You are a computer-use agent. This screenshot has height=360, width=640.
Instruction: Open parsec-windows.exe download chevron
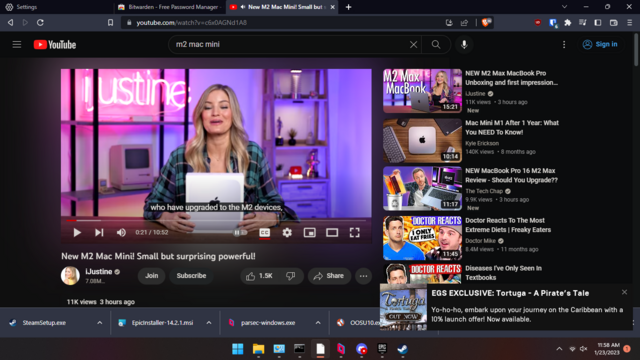click(x=318, y=322)
